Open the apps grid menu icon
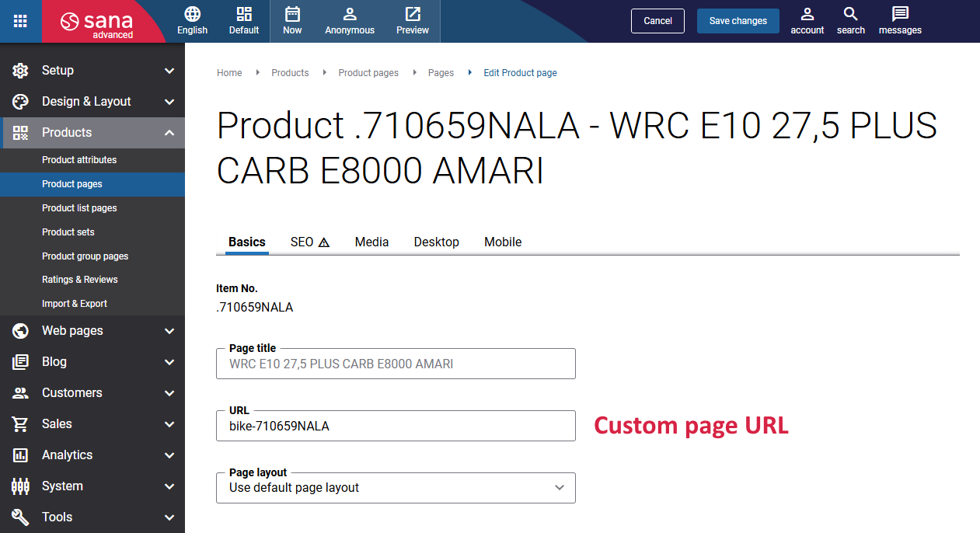The image size is (980, 533). pyautogui.click(x=20, y=21)
